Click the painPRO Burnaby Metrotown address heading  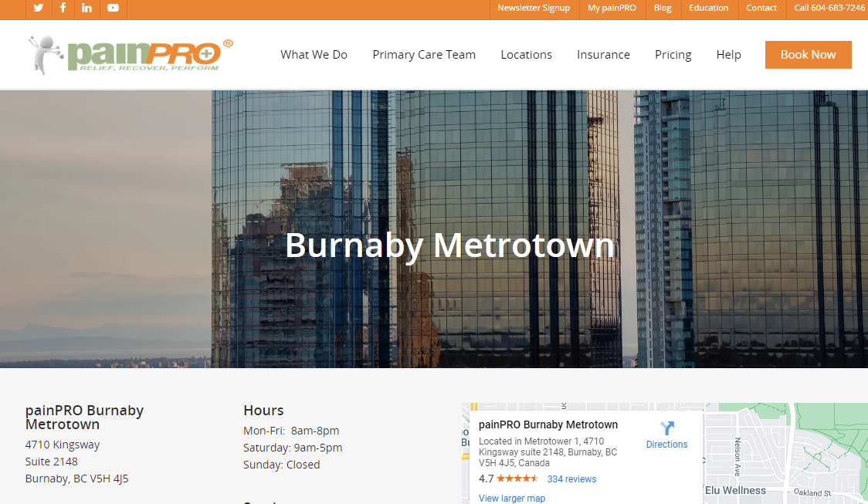[x=84, y=417]
